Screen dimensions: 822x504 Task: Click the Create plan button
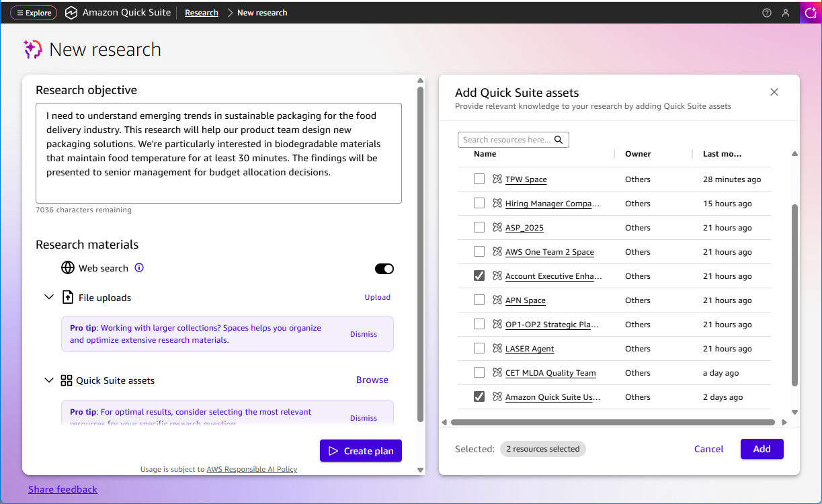point(361,451)
